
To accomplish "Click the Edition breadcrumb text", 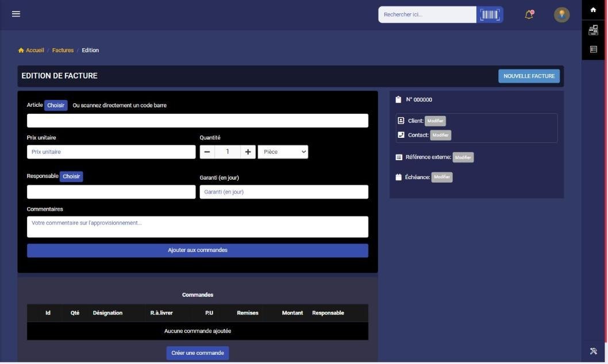I will coord(90,51).
